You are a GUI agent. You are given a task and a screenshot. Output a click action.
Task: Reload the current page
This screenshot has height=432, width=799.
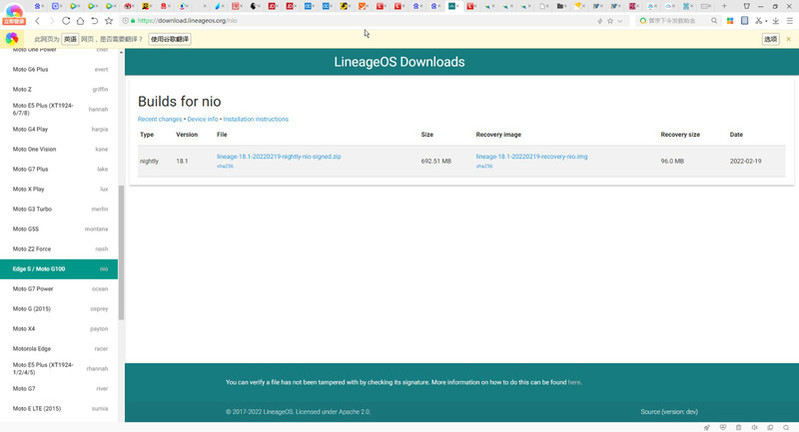pyautogui.click(x=66, y=21)
